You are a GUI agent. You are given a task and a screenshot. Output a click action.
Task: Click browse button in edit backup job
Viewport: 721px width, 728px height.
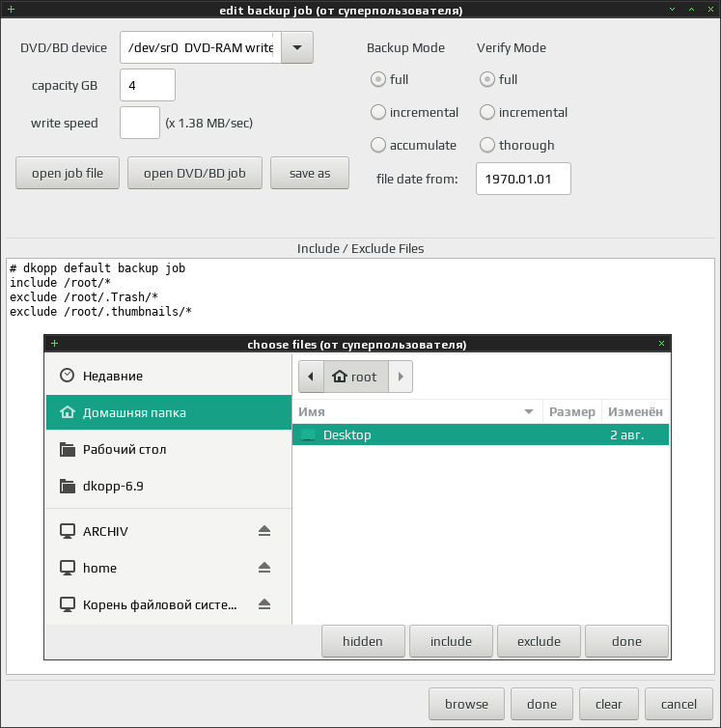tap(466, 704)
